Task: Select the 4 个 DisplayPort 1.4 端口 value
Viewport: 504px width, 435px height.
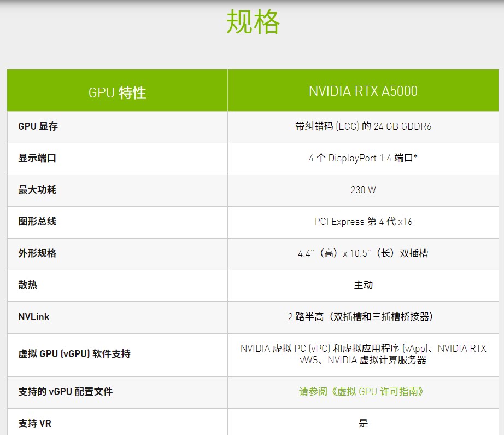Action: pyautogui.click(x=363, y=158)
